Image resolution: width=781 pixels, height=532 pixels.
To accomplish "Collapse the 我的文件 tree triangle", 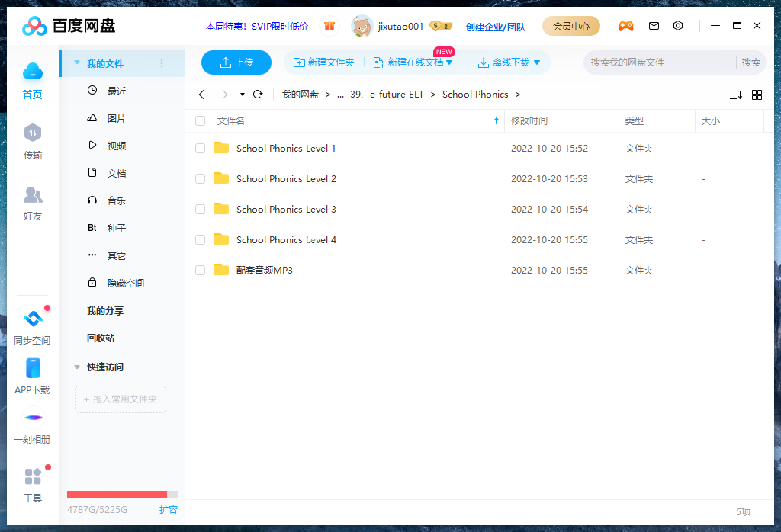I will (77, 62).
